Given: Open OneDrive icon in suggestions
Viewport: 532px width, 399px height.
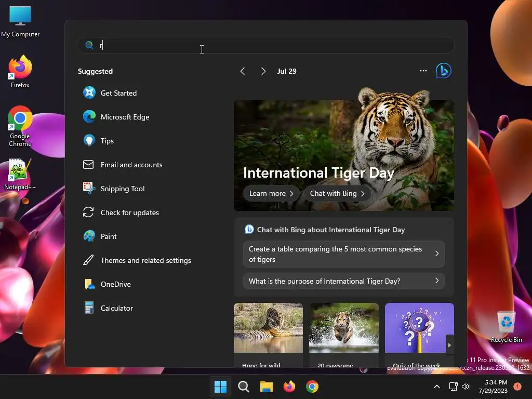Looking at the screenshot, I should coord(89,284).
